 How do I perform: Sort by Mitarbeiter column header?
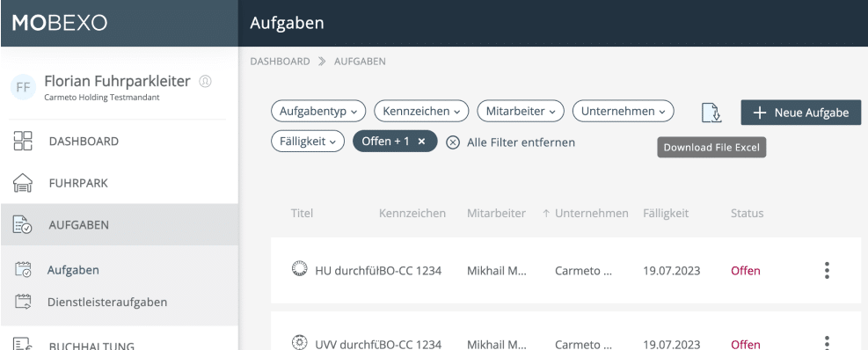[x=497, y=213]
